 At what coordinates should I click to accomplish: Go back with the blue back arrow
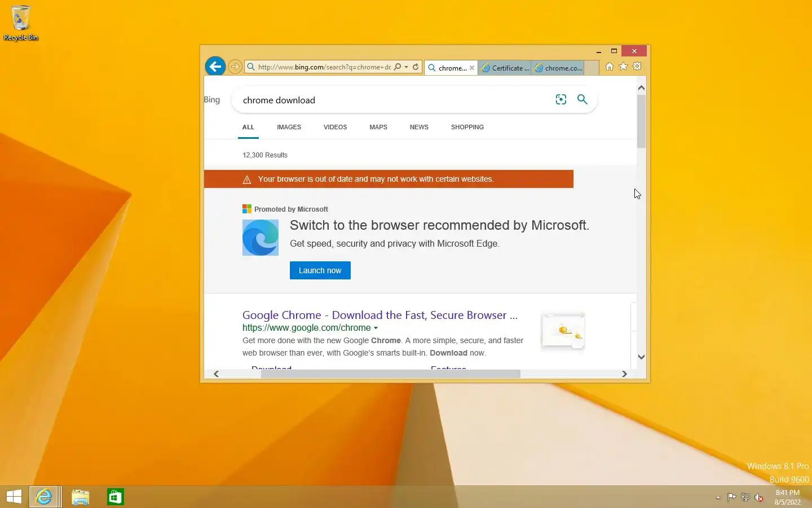click(x=215, y=67)
